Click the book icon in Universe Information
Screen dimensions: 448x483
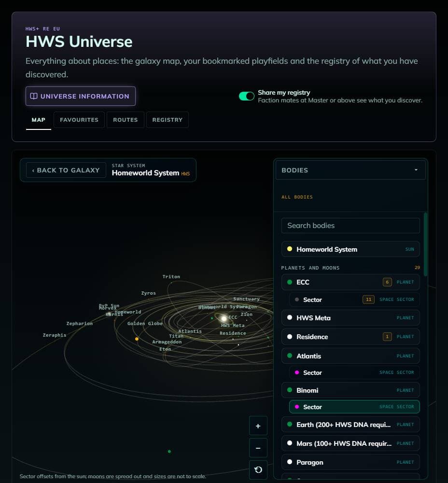pos(34,96)
